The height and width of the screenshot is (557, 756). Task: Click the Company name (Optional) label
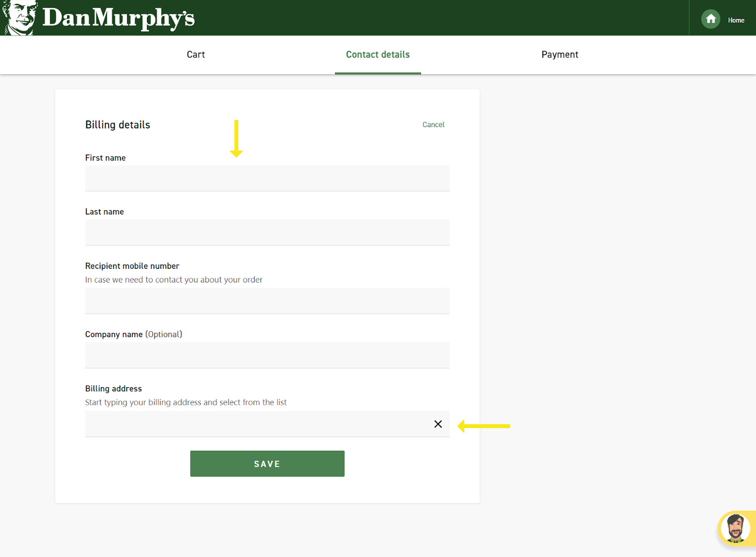click(133, 334)
